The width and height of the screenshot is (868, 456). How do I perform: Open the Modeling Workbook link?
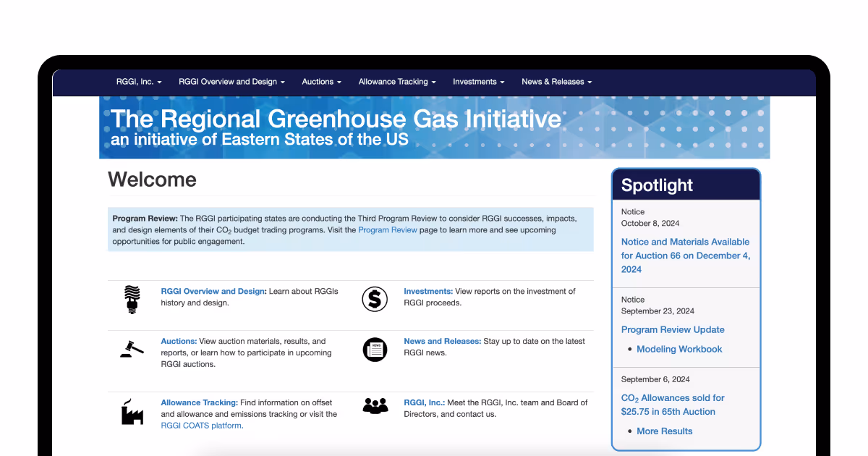point(679,349)
